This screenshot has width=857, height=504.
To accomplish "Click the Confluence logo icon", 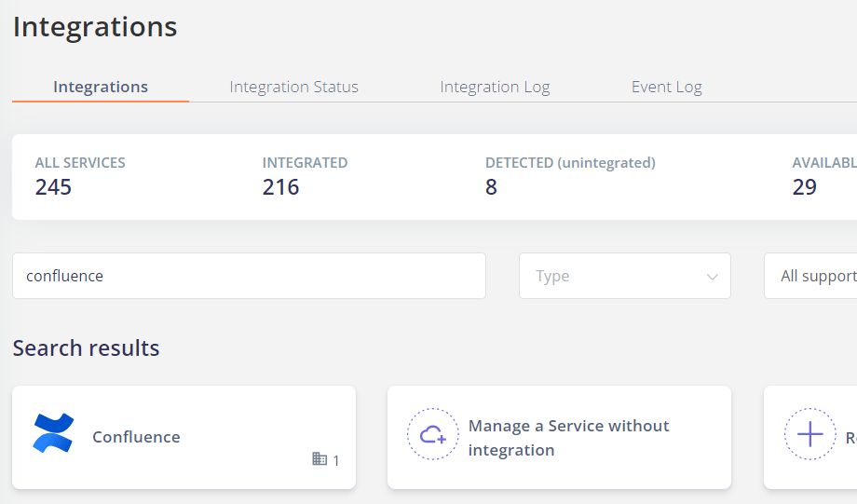I will click(x=53, y=433).
